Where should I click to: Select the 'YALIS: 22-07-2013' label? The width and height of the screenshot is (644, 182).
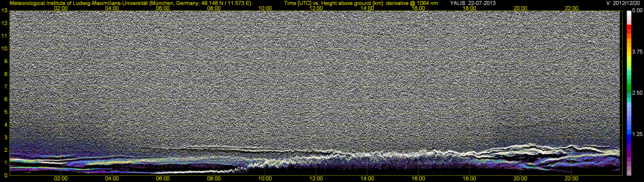(x=473, y=3)
